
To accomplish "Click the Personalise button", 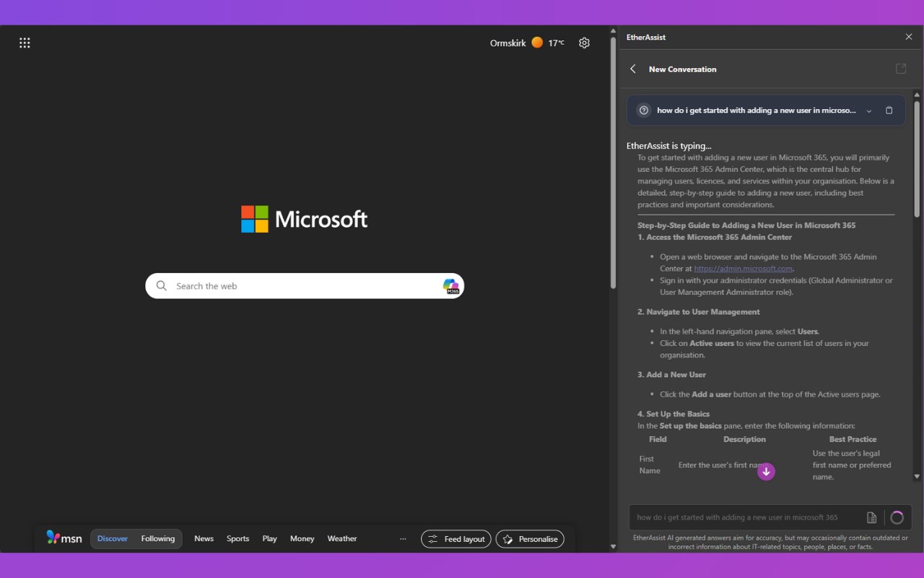I will pos(530,539).
